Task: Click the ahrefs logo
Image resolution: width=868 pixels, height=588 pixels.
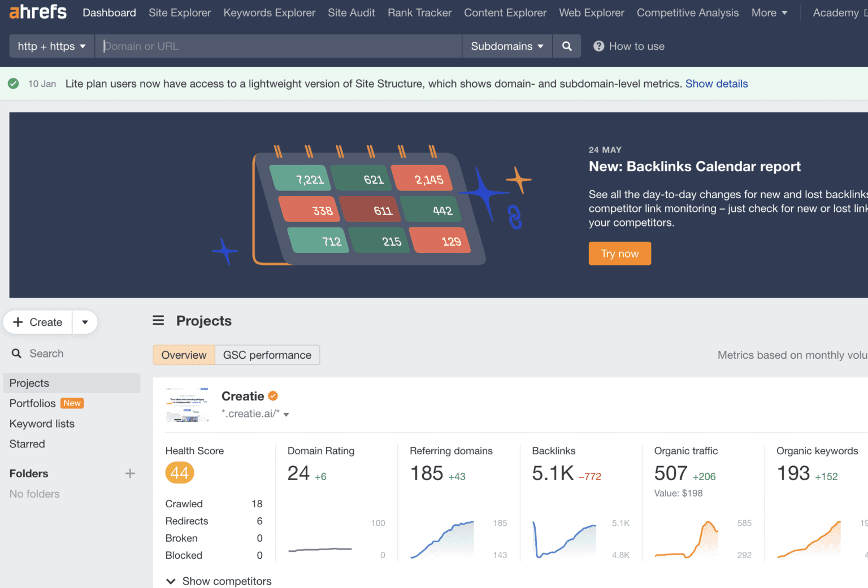Action: click(x=38, y=12)
